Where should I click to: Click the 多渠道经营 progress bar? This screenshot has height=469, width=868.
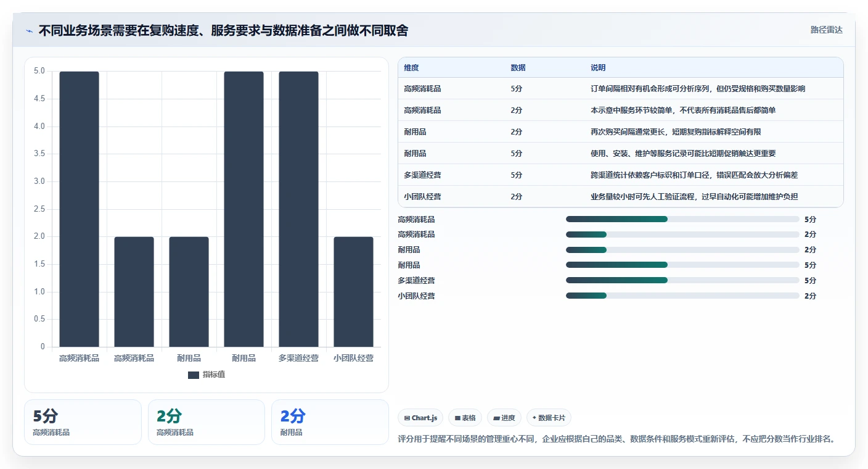(682, 280)
